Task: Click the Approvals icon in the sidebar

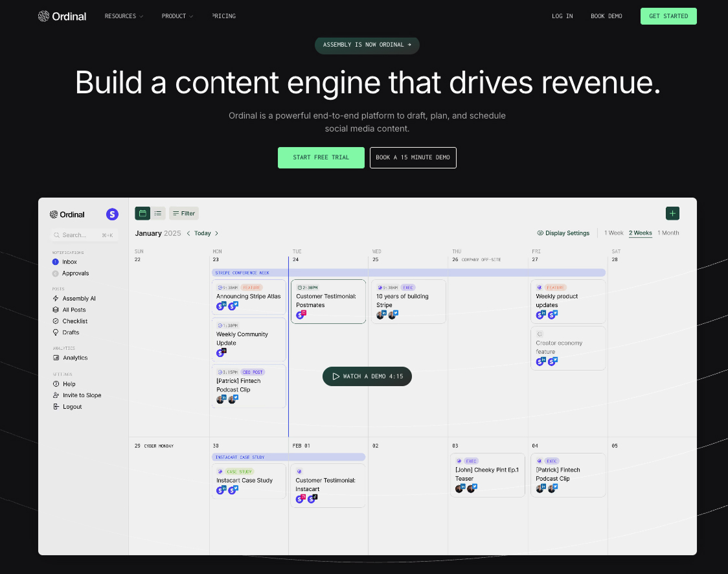Action: [x=55, y=273]
